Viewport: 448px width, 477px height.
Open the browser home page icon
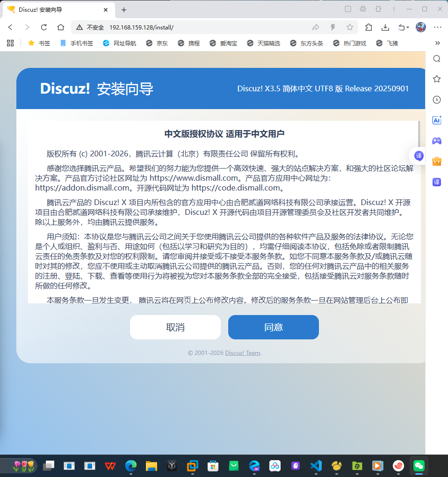pos(61,27)
